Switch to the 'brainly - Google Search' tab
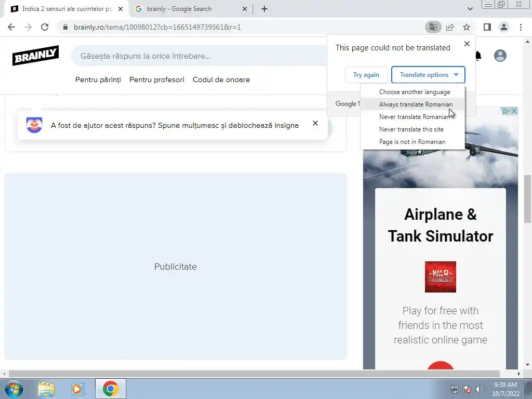 (x=191, y=9)
